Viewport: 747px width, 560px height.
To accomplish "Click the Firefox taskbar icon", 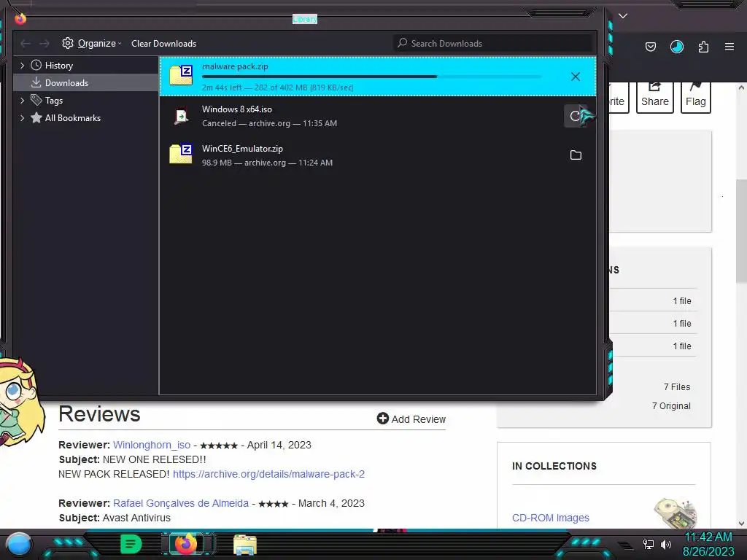I will [186, 544].
